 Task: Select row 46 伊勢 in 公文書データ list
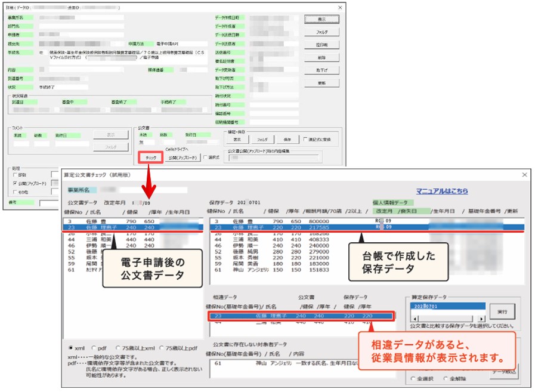tap(133, 245)
